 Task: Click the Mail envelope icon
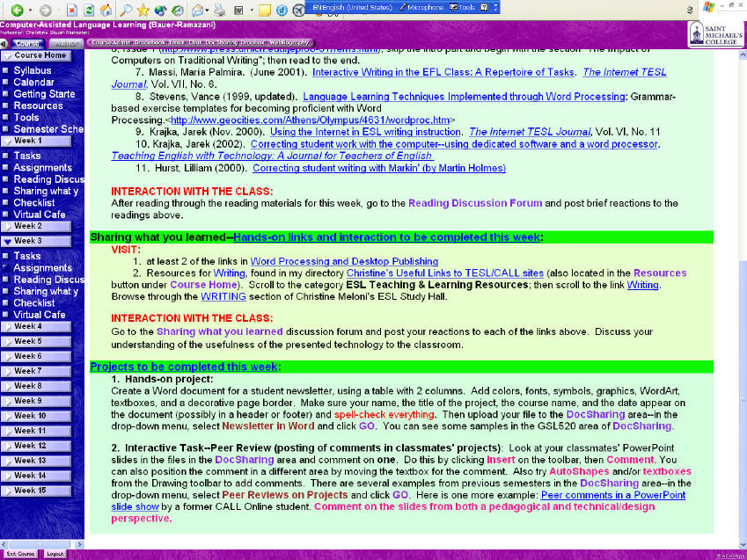pyautogui.click(x=197, y=10)
